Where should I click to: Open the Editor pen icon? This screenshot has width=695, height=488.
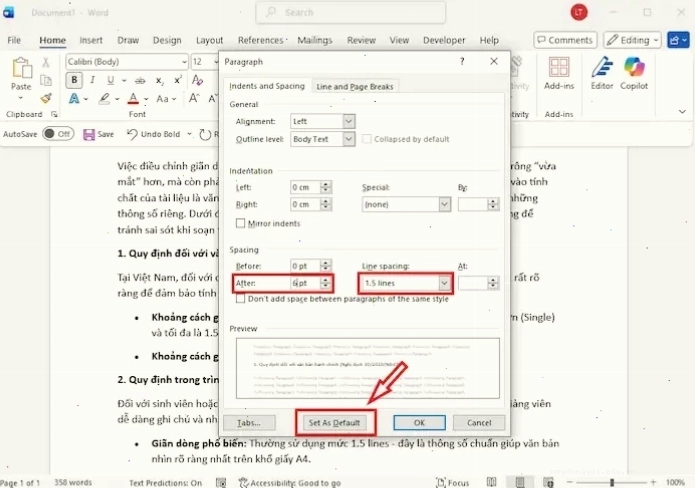click(602, 67)
